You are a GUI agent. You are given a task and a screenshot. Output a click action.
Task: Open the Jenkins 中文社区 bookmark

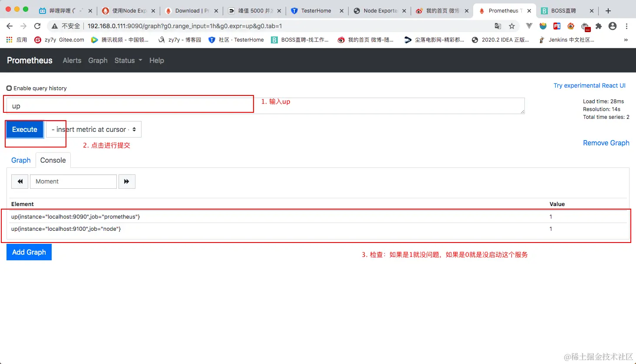point(566,39)
